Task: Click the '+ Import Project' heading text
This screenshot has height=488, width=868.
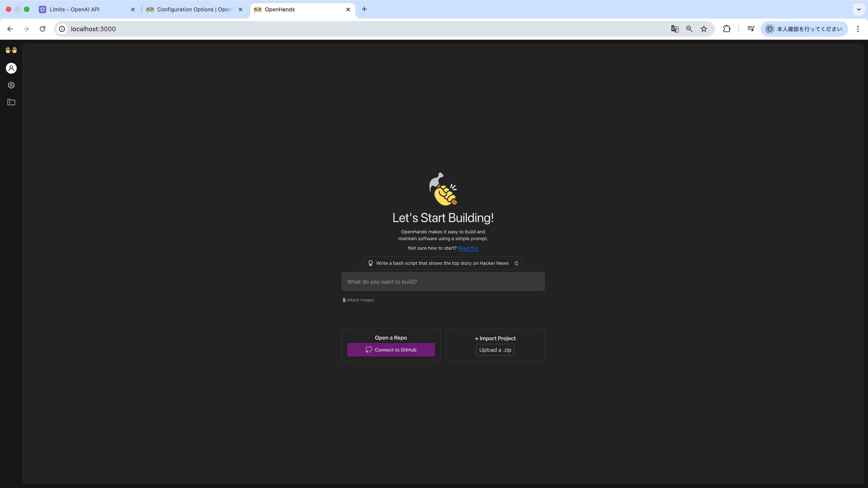Action: pyautogui.click(x=495, y=338)
